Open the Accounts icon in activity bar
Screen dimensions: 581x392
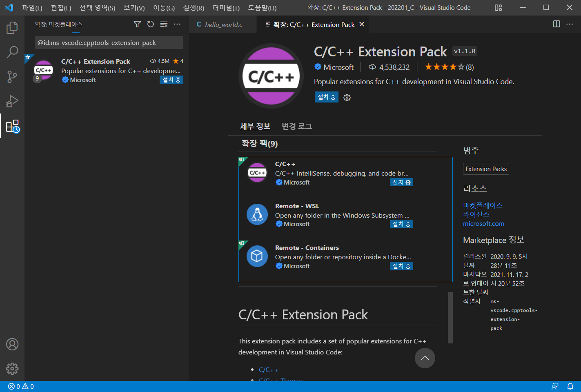point(12,344)
